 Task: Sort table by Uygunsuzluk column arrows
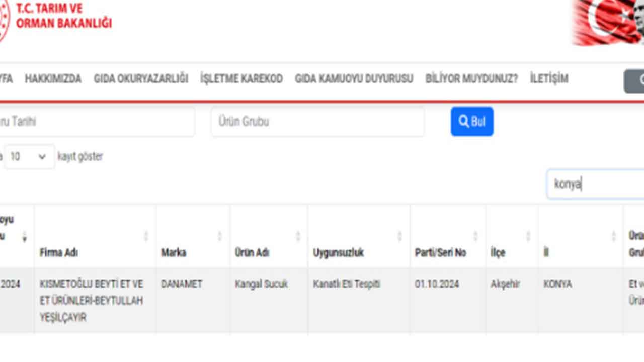point(400,236)
